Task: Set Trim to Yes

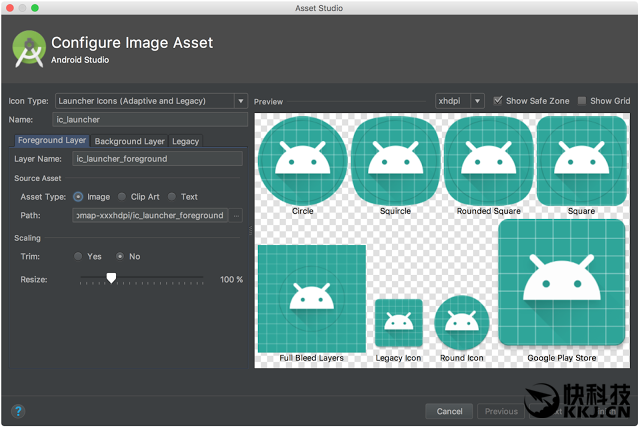Action: (x=79, y=256)
